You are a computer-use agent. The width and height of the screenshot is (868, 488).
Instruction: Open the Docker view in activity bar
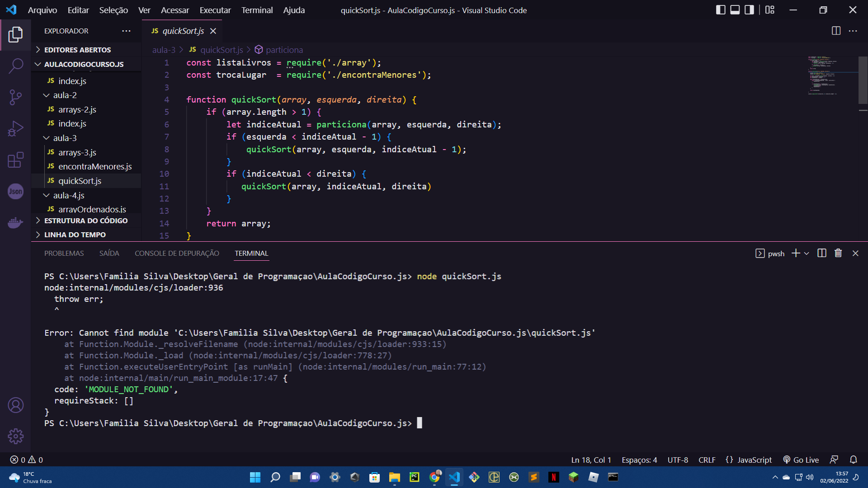[15, 223]
